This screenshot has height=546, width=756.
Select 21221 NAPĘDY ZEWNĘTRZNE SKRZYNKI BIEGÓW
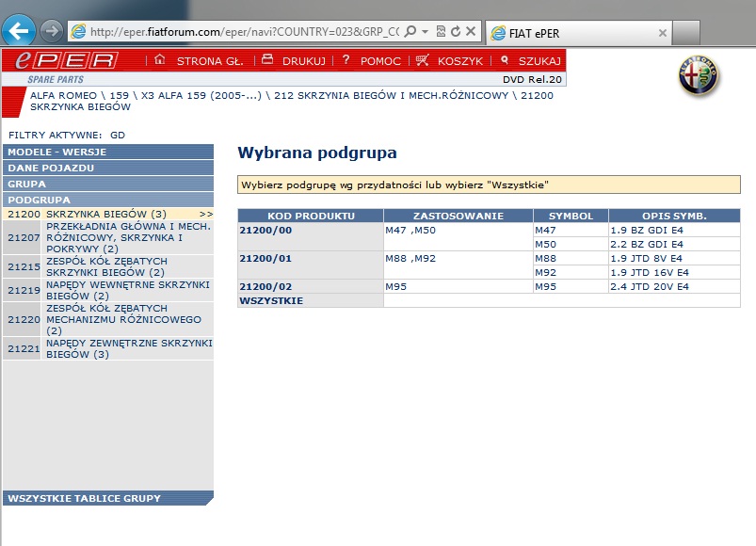tap(108, 348)
